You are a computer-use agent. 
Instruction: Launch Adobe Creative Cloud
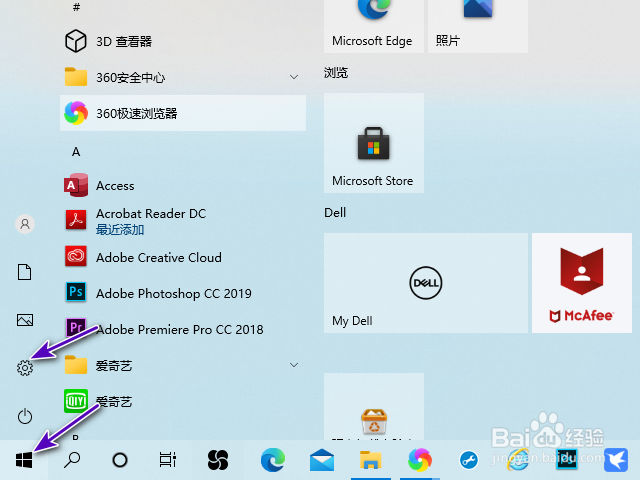pyautogui.click(x=183, y=257)
